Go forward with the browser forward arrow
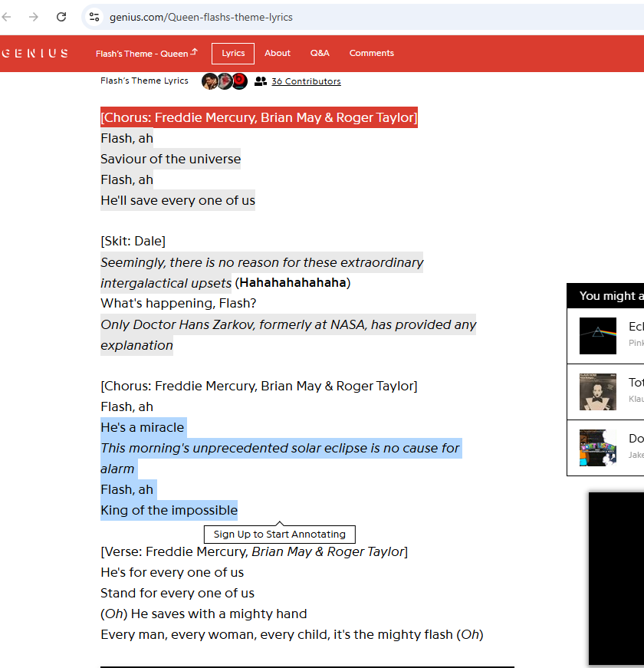Viewport: 644px width, 668px height. tap(34, 17)
